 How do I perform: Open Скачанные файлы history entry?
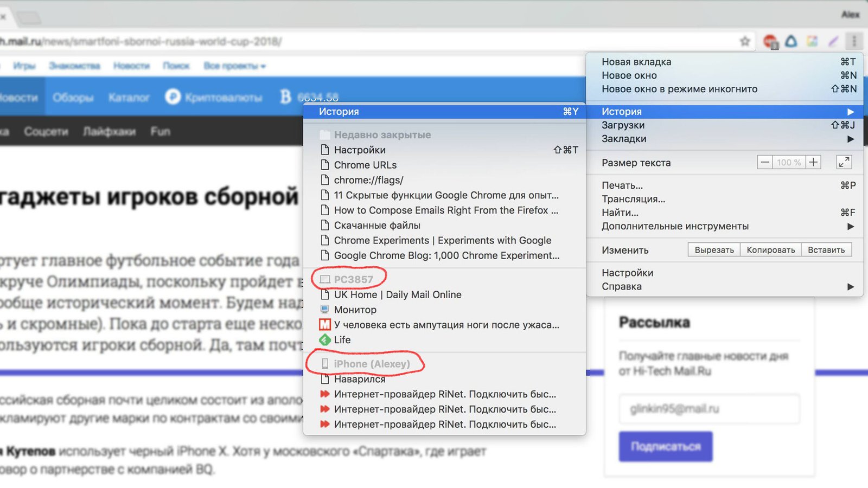coord(444,226)
